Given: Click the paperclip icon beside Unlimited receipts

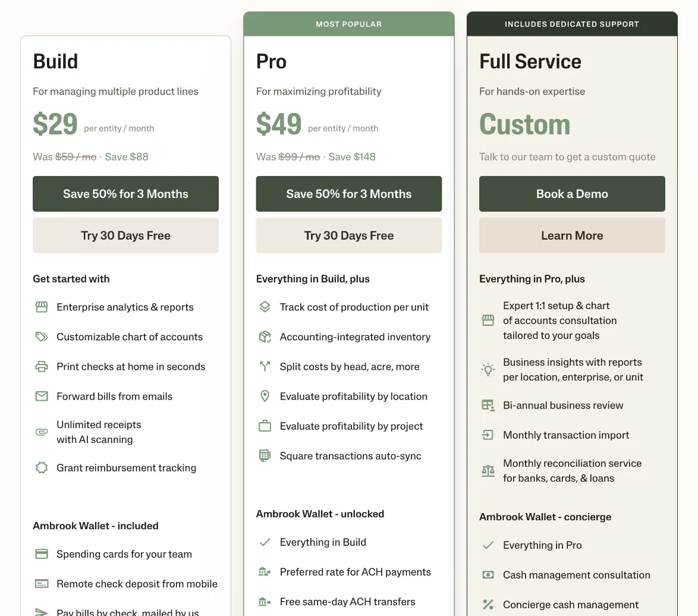Looking at the screenshot, I should [x=42, y=432].
